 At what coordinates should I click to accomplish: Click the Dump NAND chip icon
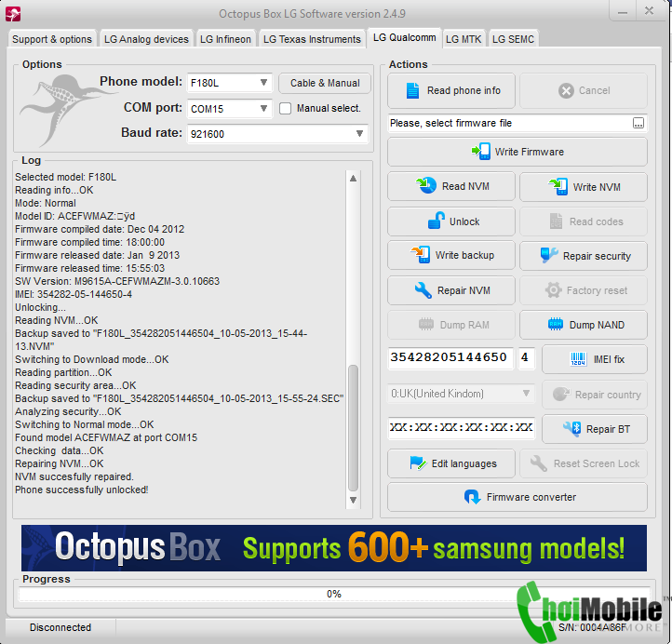click(x=556, y=325)
